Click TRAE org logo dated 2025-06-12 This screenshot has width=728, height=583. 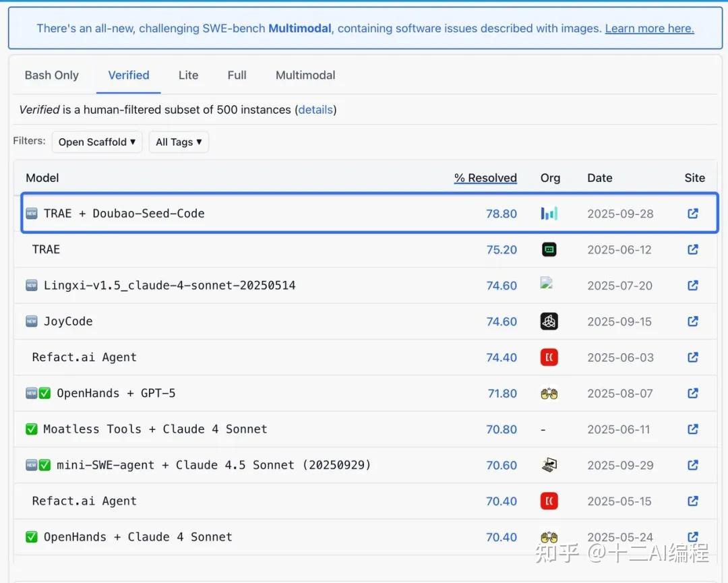pos(549,249)
